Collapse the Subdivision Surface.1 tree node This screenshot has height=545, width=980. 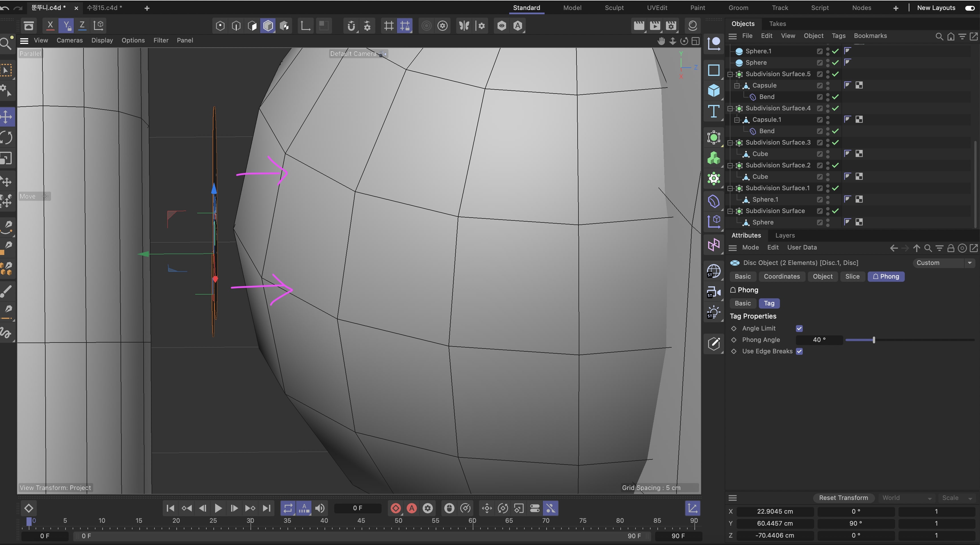click(730, 189)
